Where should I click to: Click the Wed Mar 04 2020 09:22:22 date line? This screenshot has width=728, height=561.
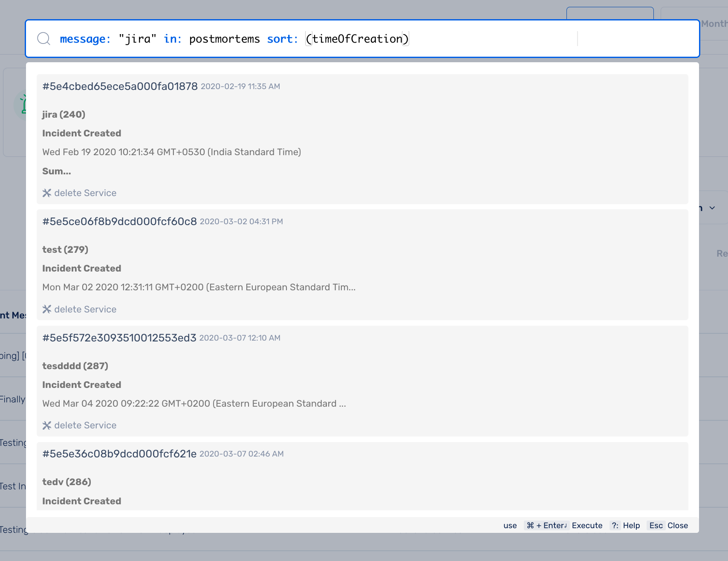point(194,404)
